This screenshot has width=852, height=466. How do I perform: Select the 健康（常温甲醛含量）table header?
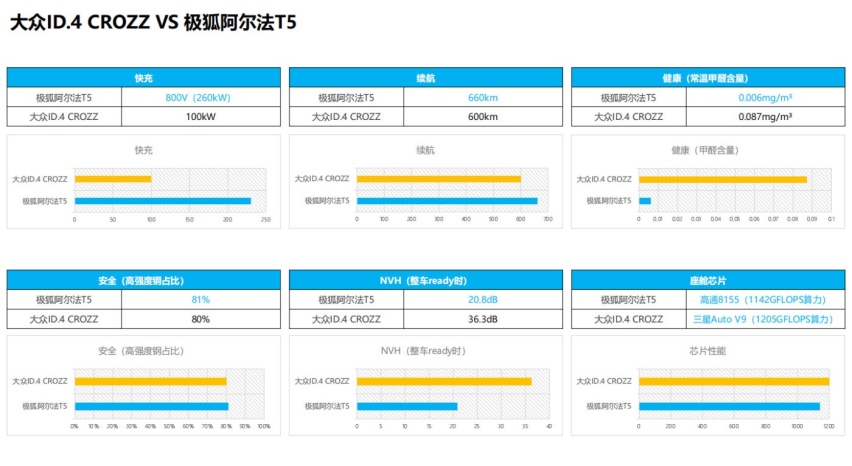tap(708, 78)
